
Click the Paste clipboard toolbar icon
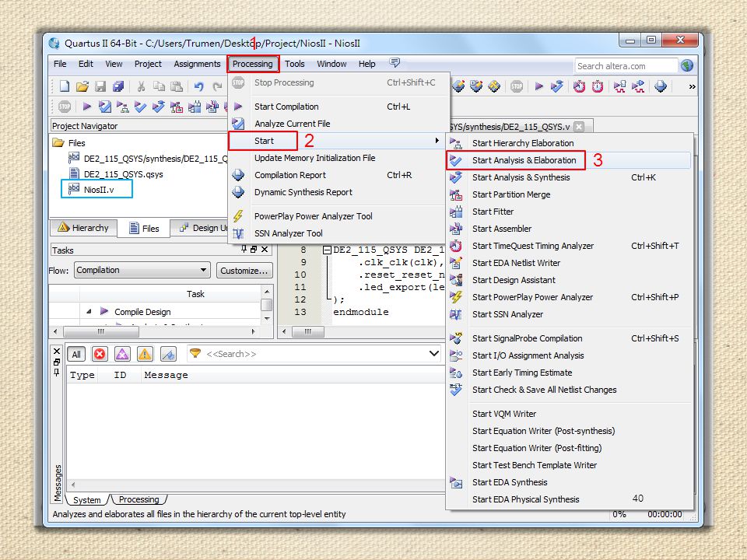click(x=177, y=86)
